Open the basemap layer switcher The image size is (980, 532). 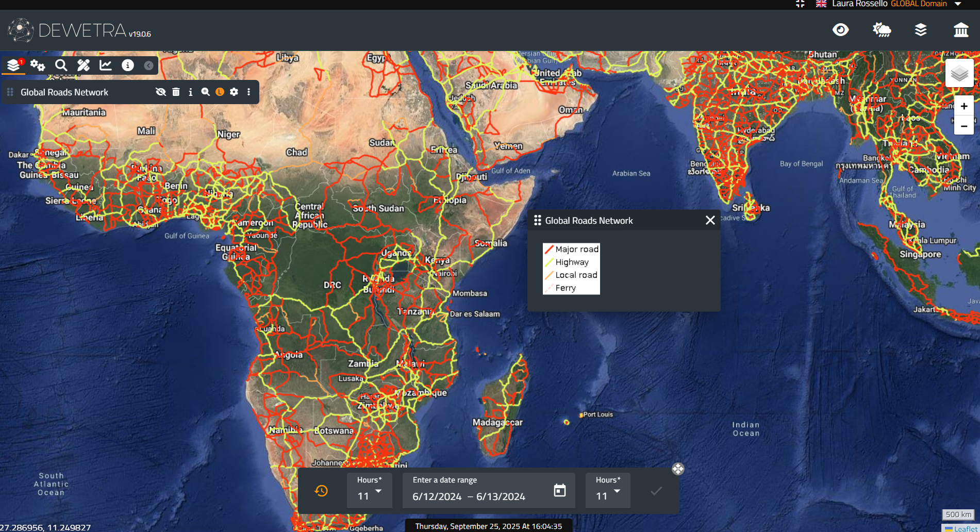[x=959, y=73]
